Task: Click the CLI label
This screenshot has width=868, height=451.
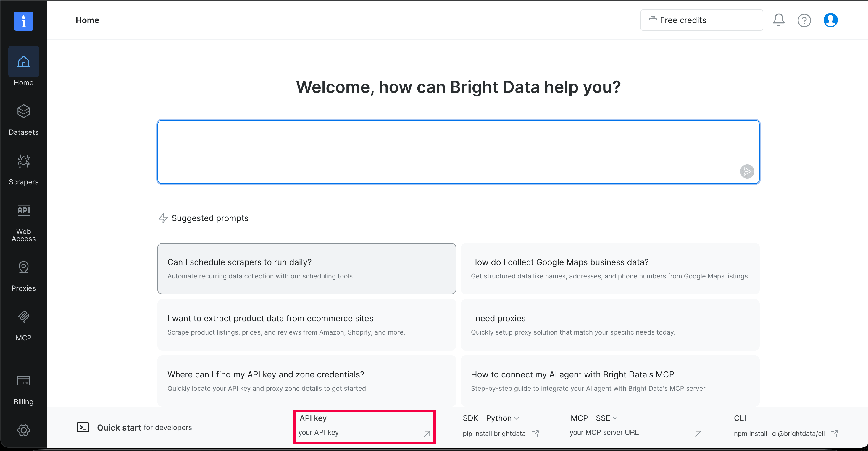Action: [x=740, y=418]
